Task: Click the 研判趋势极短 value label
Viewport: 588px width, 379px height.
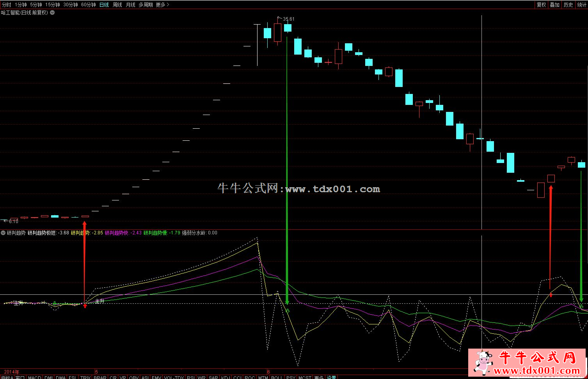Action: tap(48, 233)
